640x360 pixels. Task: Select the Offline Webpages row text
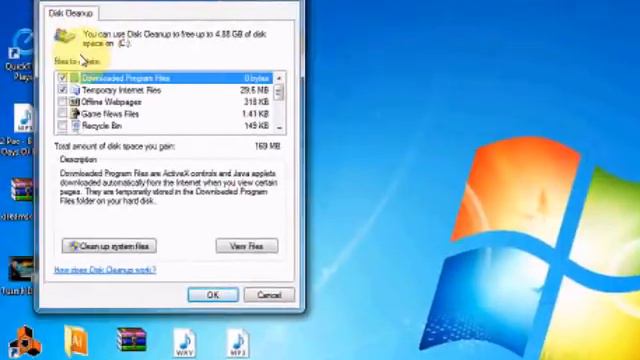111,102
